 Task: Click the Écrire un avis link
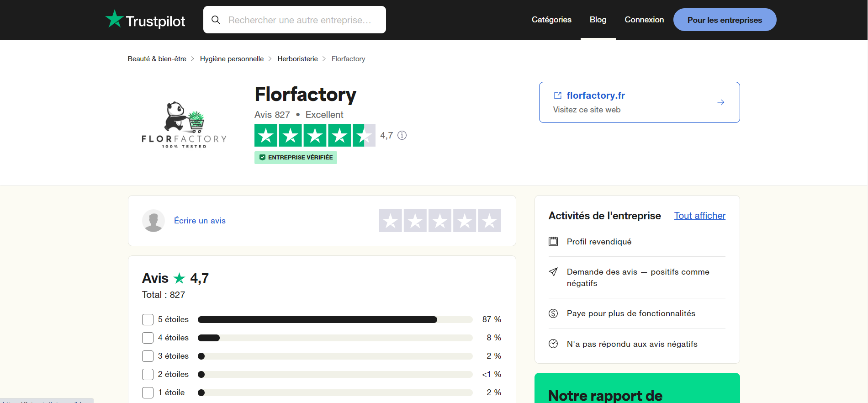coord(200,221)
